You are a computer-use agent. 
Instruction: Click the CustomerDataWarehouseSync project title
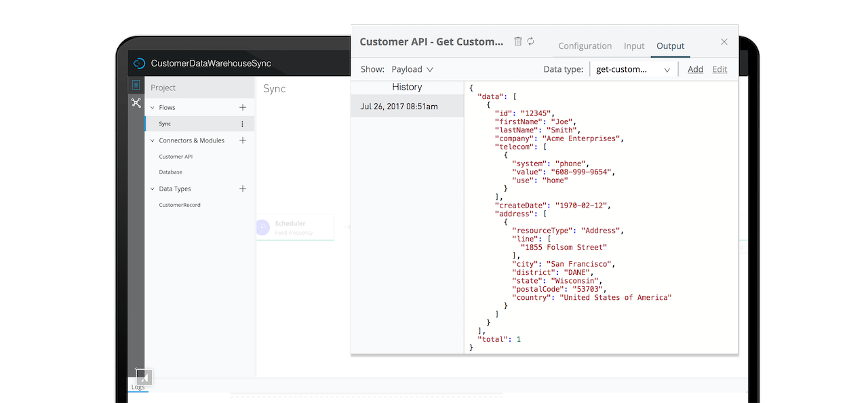(x=211, y=64)
